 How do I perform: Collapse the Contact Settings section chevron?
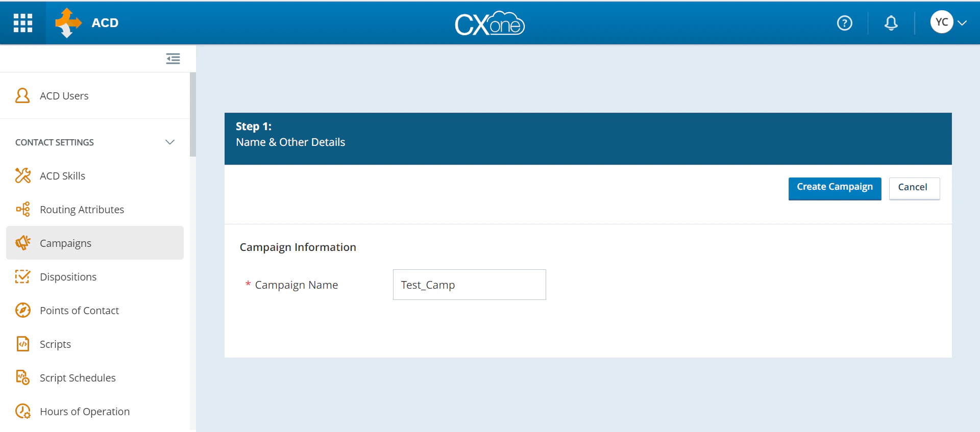tap(170, 142)
